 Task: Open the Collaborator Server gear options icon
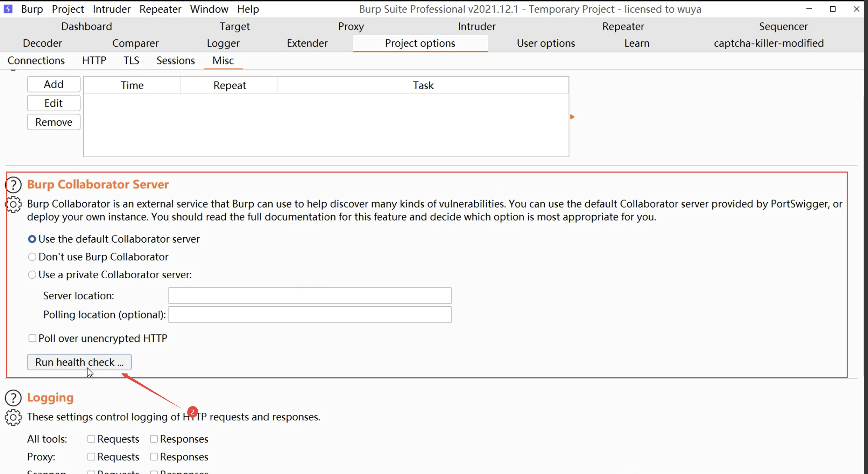tap(14, 204)
